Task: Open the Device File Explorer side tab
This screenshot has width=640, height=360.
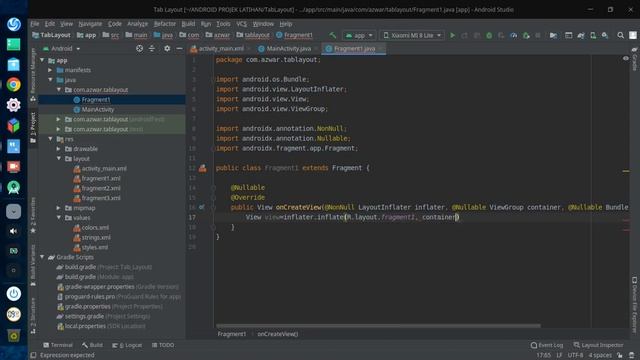Action: [635, 304]
